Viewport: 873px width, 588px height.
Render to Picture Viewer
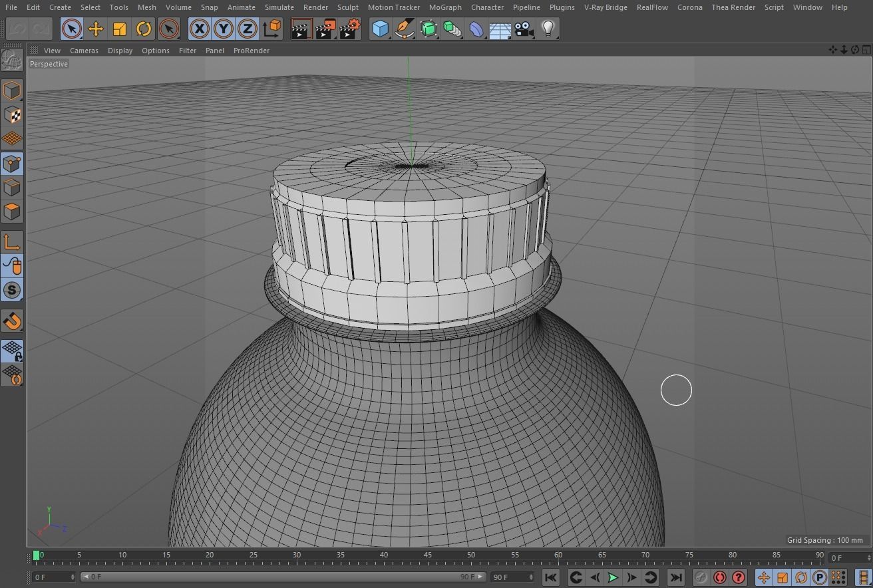325,29
